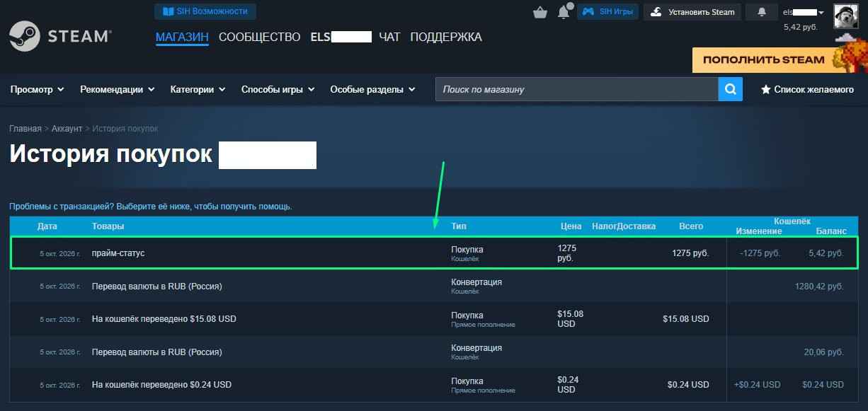Viewport: 868px width, 411px height.
Task: Click the Дата column header
Action: click(x=47, y=226)
